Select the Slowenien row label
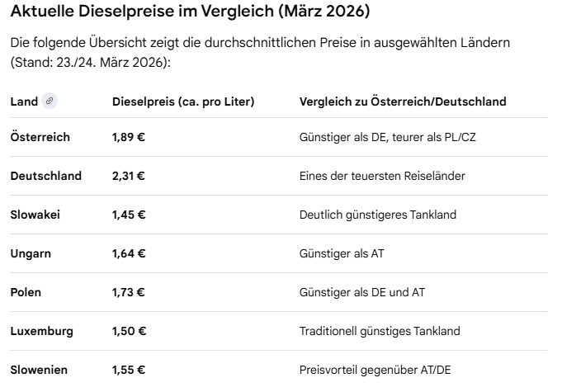Image resolution: width=562 pixels, height=392 pixels. pyautogui.click(x=38, y=370)
